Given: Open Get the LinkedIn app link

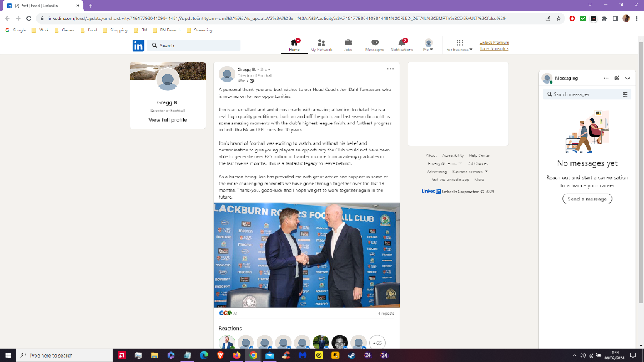Looking at the screenshot, I should coord(450,180).
